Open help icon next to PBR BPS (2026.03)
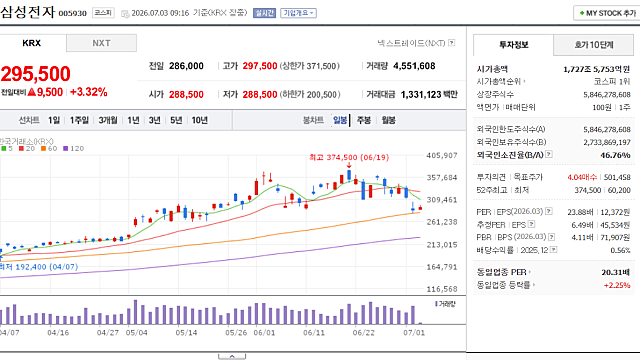This screenshot has height=360, width=640. (551, 237)
